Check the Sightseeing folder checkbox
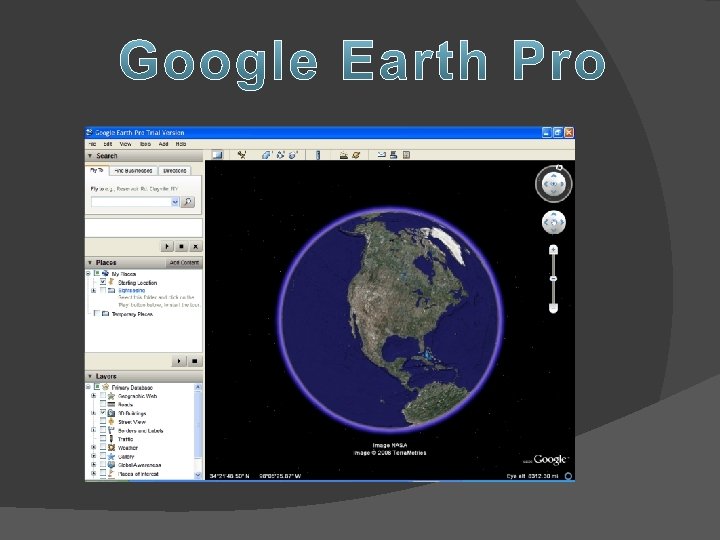 (103, 290)
